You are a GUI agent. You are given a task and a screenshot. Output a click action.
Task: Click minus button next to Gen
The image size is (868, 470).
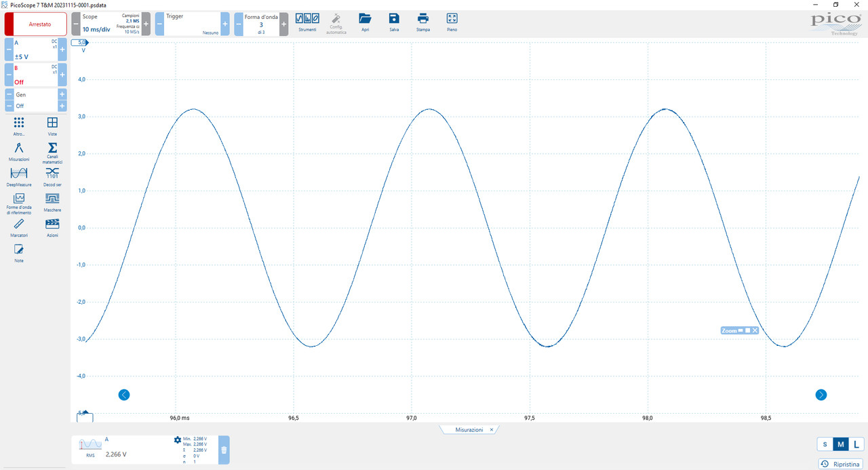(x=9, y=95)
